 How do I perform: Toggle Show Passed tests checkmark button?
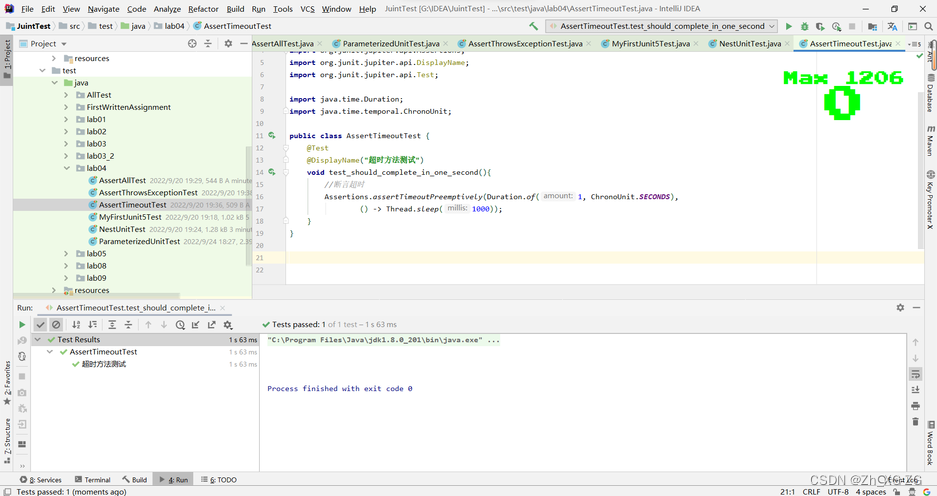pyautogui.click(x=40, y=324)
